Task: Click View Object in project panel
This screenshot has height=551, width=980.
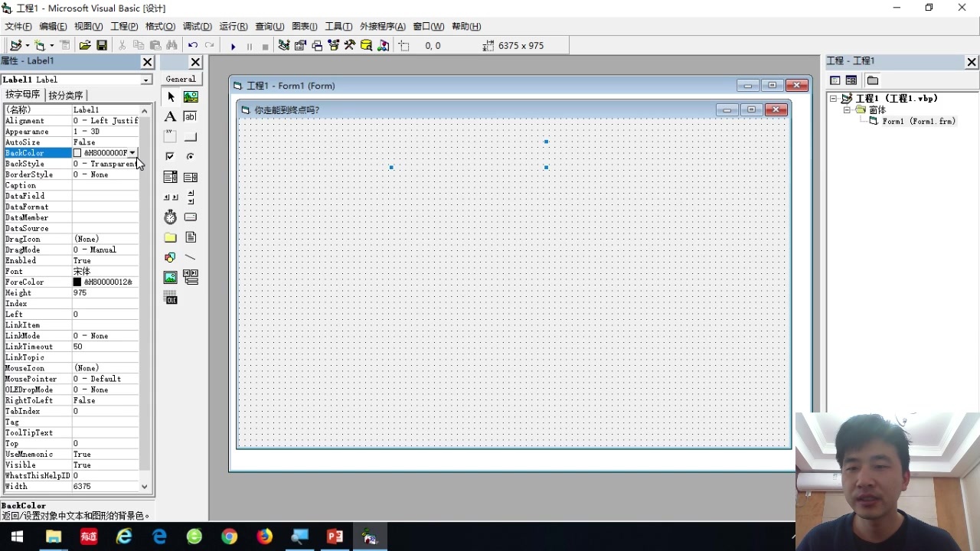Action: [851, 80]
